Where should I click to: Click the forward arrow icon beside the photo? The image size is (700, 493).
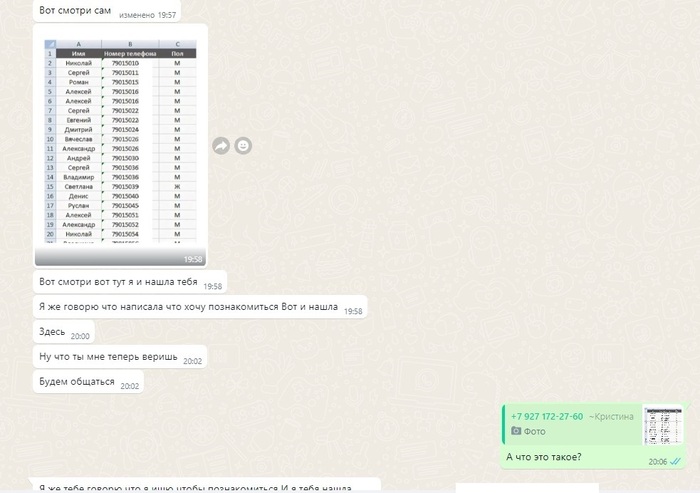point(221,146)
